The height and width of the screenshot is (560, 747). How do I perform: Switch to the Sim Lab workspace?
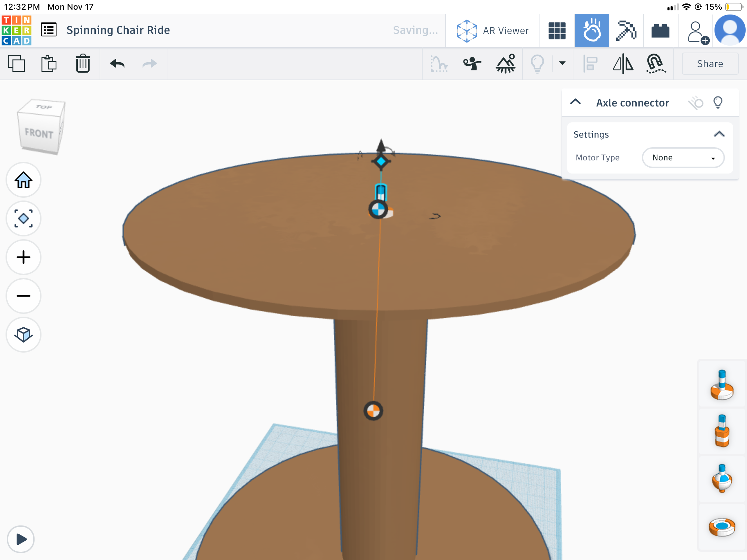click(x=592, y=31)
